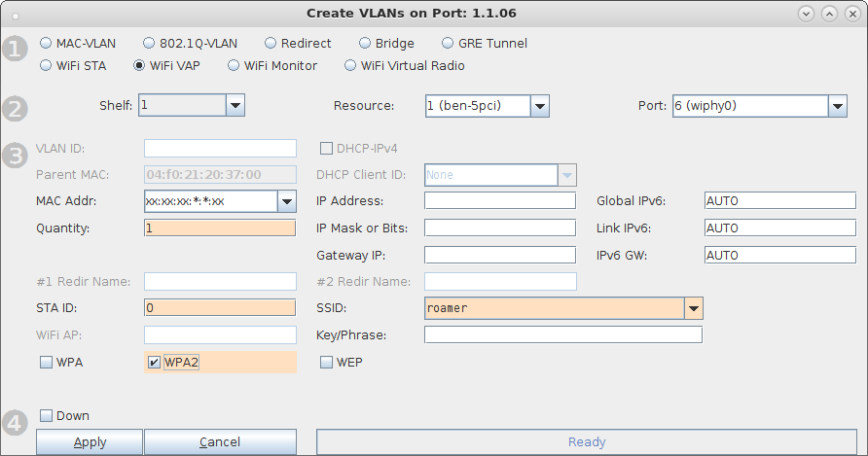This screenshot has height=456, width=868.
Task: Click the Key/Phrase input field
Action: pos(562,335)
